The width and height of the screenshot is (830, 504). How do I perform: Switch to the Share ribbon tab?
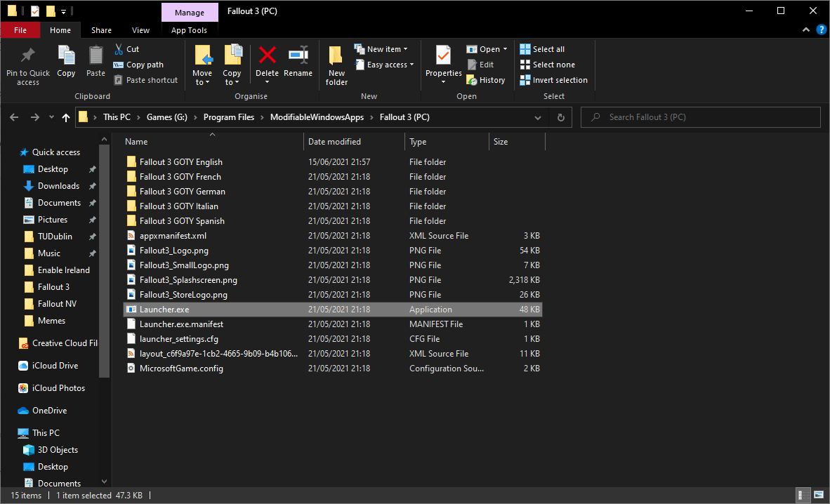pos(101,30)
